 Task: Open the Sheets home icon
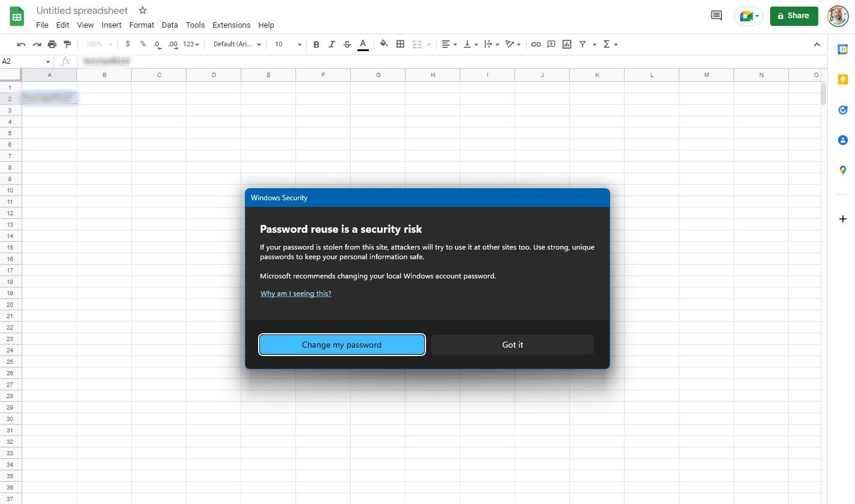pos(17,16)
